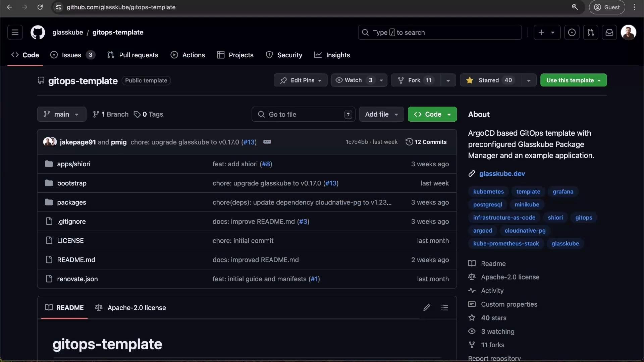This screenshot has width=644, height=362.
Task: Open the pull requests icon in header
Action: coord(591,33)
